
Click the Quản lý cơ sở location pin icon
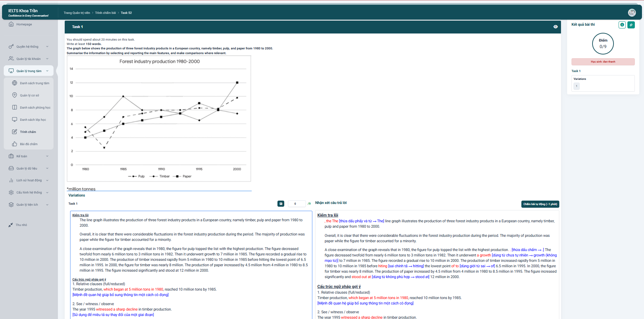[15, 95]
